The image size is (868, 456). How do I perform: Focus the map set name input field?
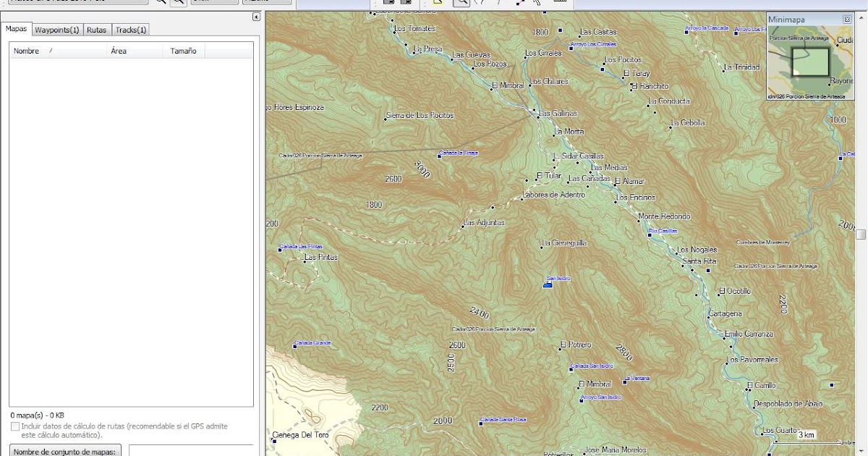point(191,450)
